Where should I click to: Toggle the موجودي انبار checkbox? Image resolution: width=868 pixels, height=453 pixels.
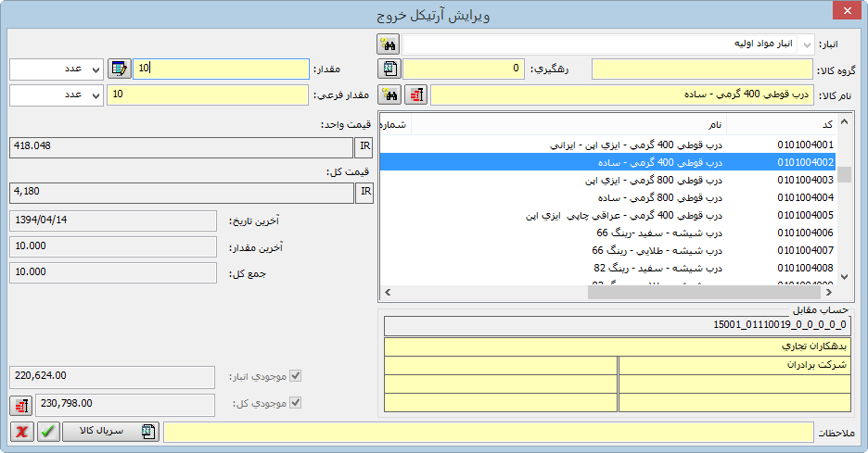pos(296,377)
